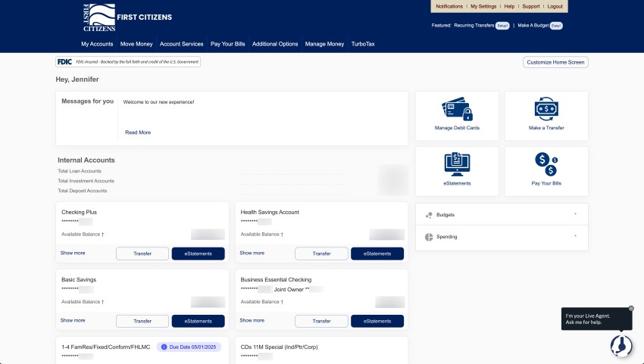
Task: Click the Total Investment Accounts label
Action: 86,181
